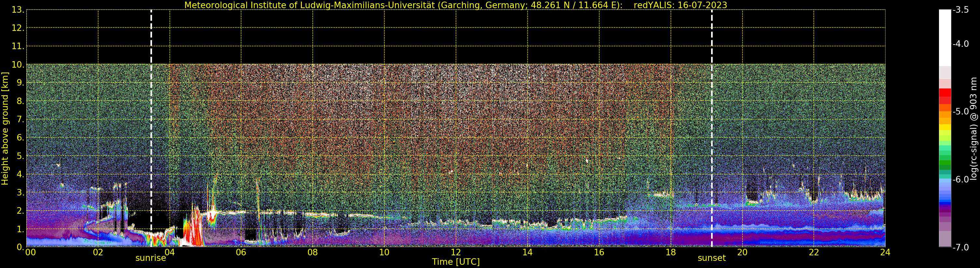Click the 'sunrise' label below the axis
This screenshot has height=268, width=980.
151,258
